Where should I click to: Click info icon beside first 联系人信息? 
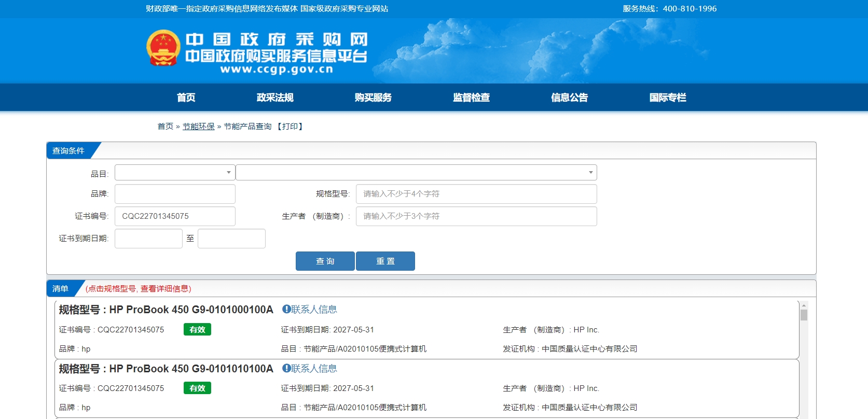coord(286,309)
